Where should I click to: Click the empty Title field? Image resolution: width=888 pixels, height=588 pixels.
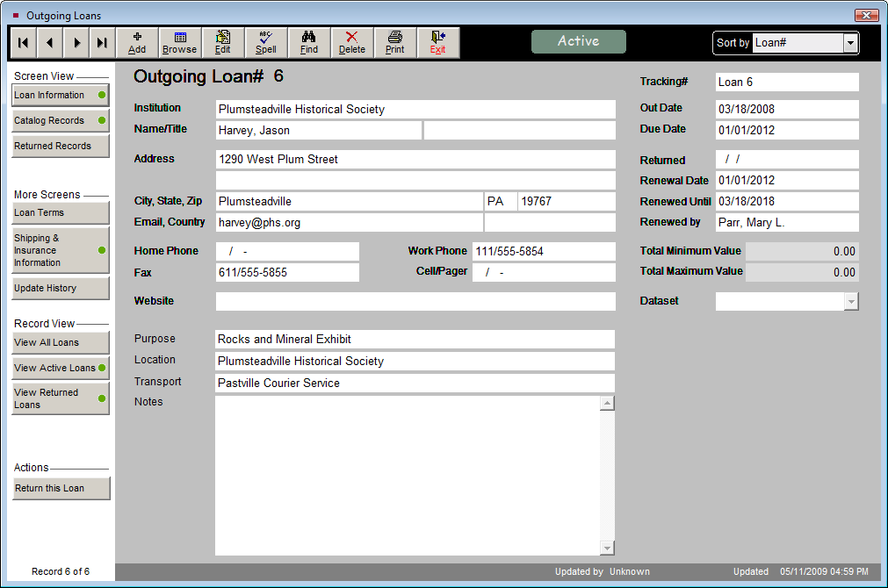(x=519, y=130)
